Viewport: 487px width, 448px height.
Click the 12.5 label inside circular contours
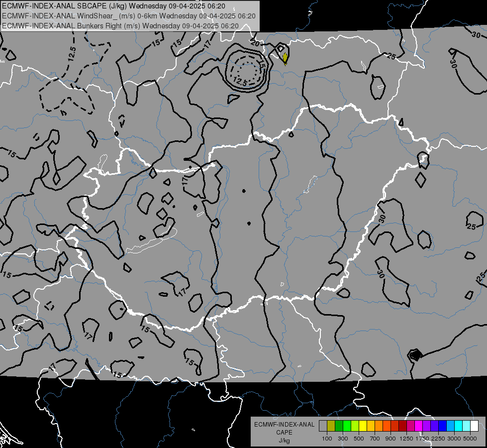[x=240, y=82]
